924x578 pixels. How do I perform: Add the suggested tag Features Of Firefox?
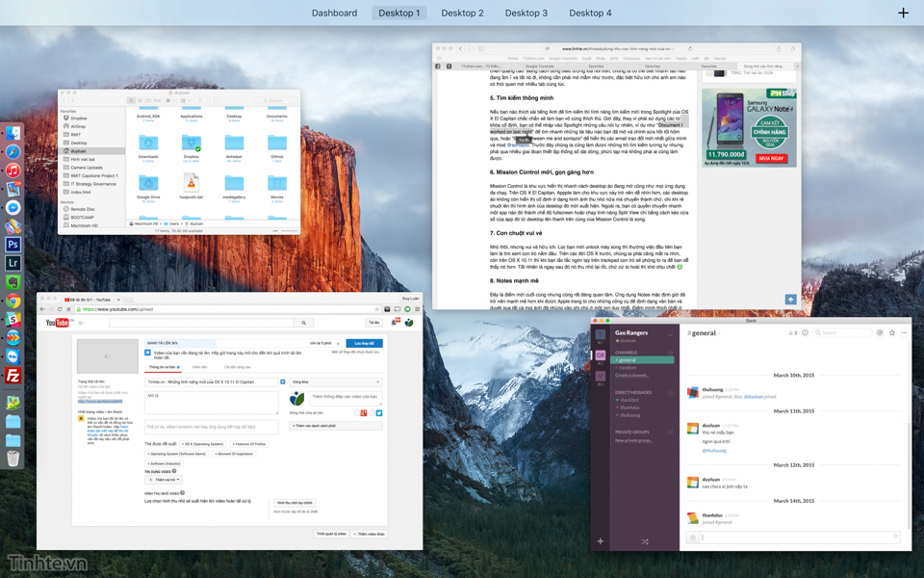(x=249, y=443)
